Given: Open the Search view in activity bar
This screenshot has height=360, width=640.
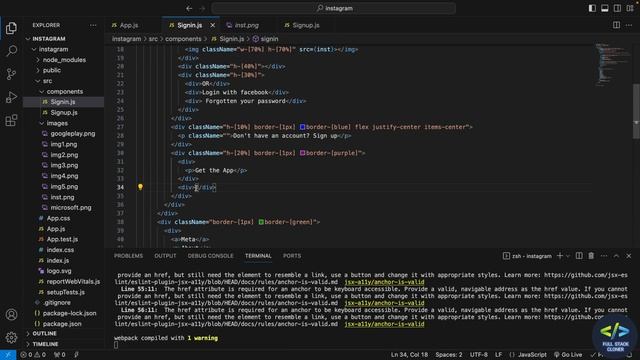Looking at the screenshot, I should tap(11, 51).
